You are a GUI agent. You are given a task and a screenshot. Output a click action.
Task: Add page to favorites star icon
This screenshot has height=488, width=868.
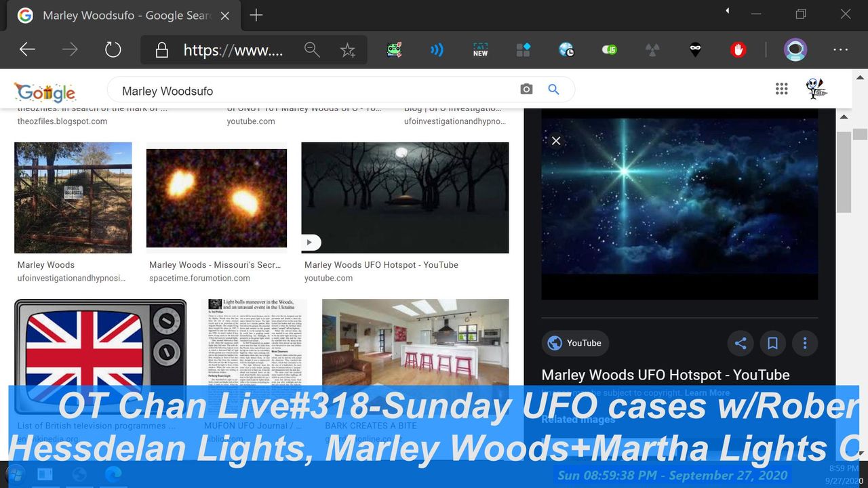pos(348,49)
